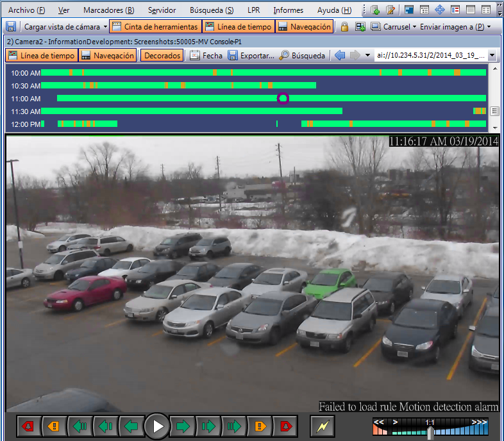Viewport: 504px width, 441px height.
Task: Click the lightning bolt live button
Action: (323, 426)
